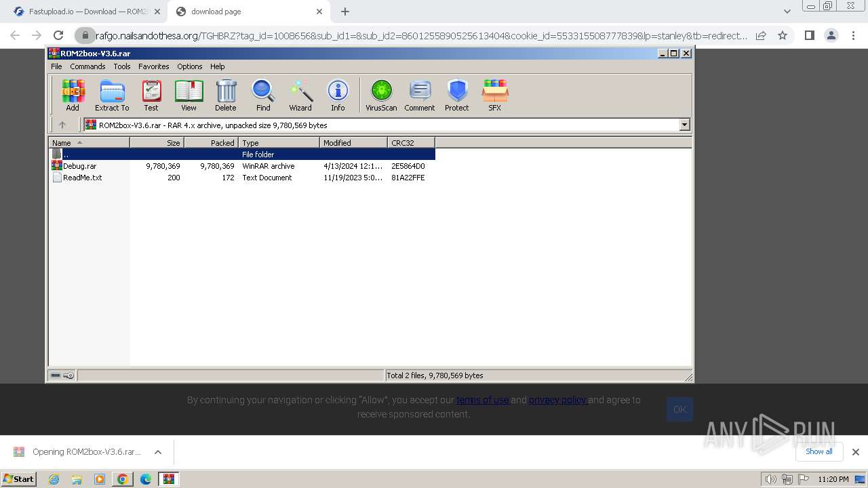Open Microsoft Edge from taskbar
The width and height of the screenshot is (868, 488).
click(x=146, y=479)
